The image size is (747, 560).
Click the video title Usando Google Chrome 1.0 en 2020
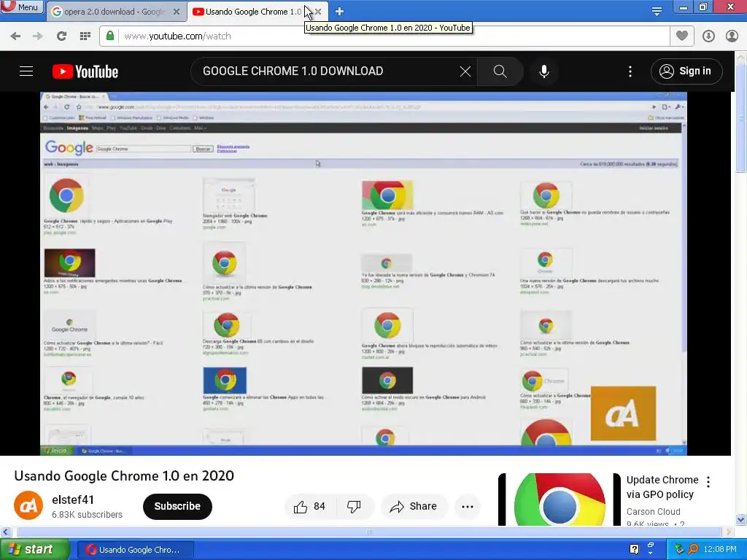click(124, 475)
